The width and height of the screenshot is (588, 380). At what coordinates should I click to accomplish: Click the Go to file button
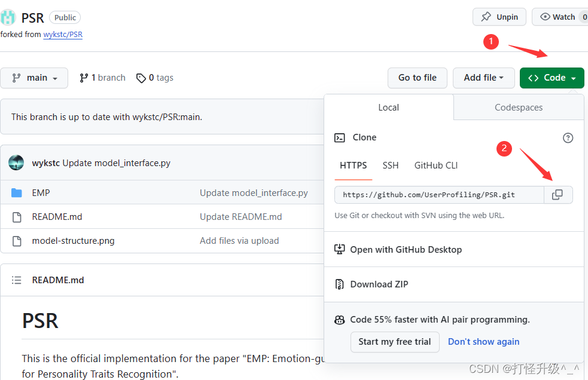pyautogui.click(x=417, y=78)
